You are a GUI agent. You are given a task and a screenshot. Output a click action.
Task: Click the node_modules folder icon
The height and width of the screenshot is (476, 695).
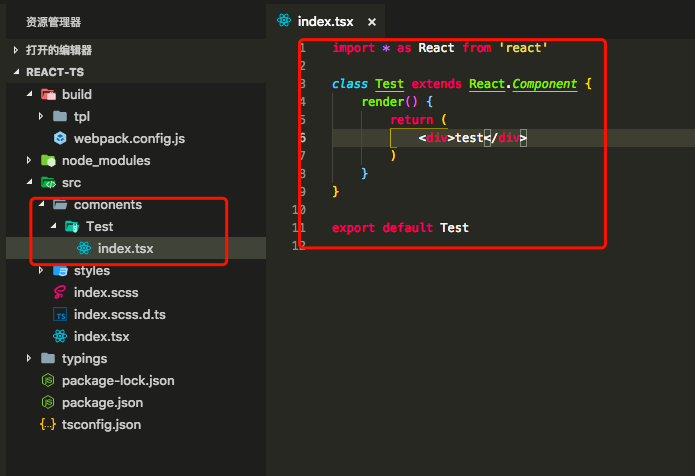tap(48, 160)
